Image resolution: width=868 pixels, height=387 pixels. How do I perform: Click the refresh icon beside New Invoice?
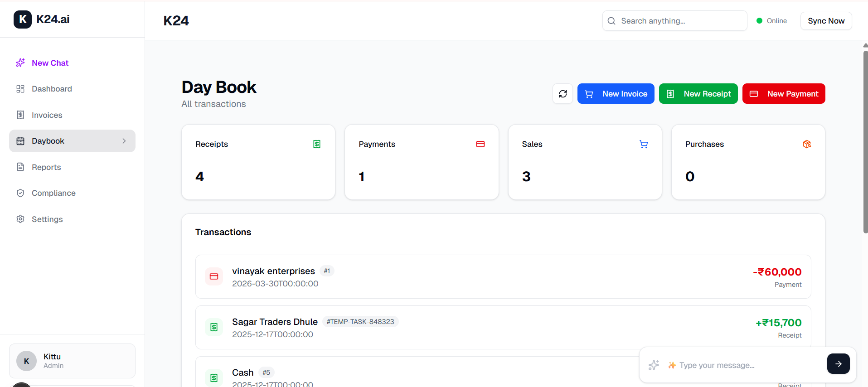tap(563, 94)
